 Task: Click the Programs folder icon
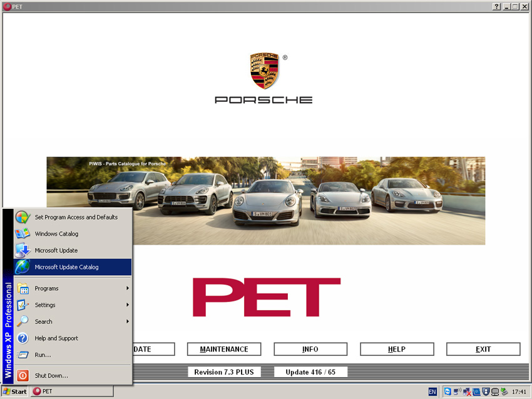[23, 288]
